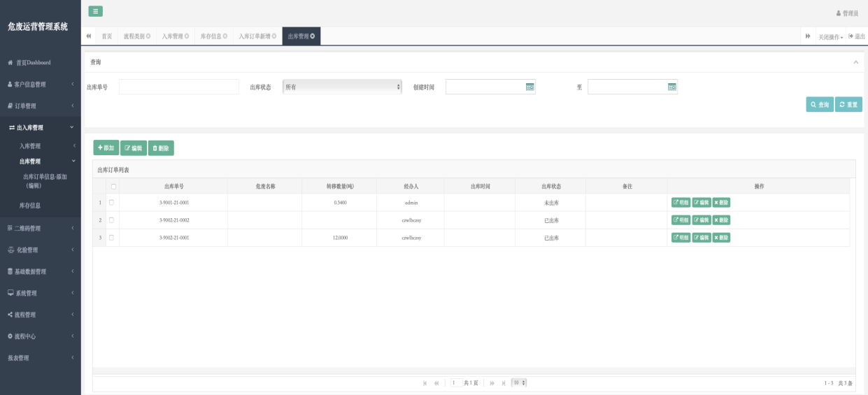Check the checkbox for row 1
Viewport: 868px width, 395px height.
pos(111,203)
